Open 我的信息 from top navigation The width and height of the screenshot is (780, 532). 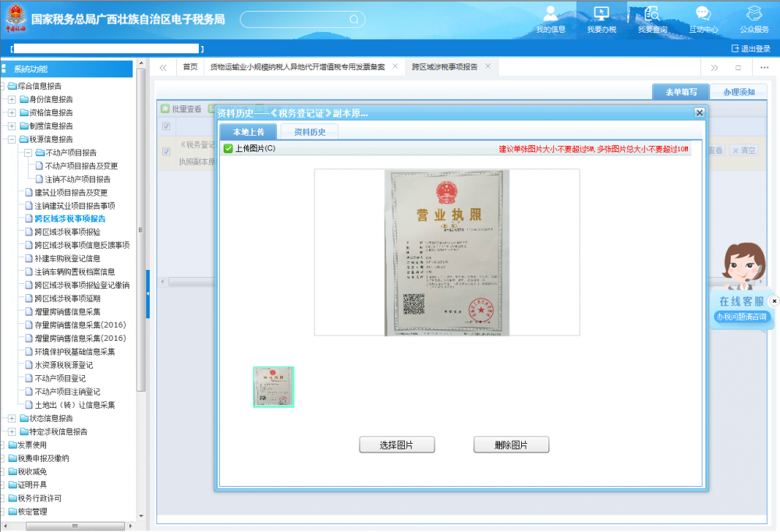pyautogui.click(x=551, y=19)
